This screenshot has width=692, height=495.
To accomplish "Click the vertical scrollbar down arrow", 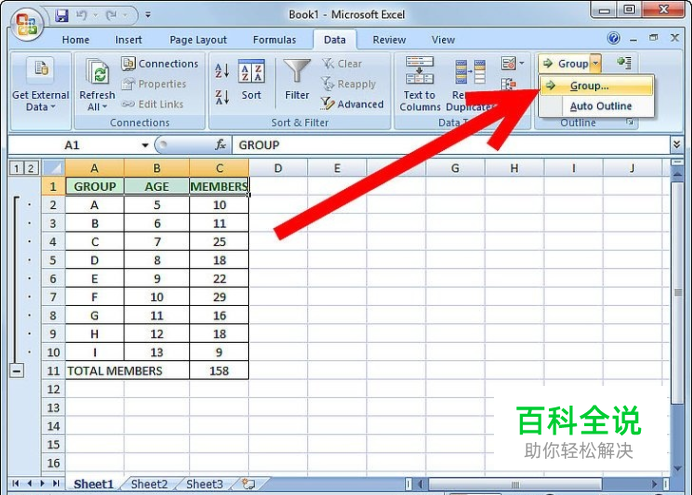I will pyautogui.click(x=677, y=469).
